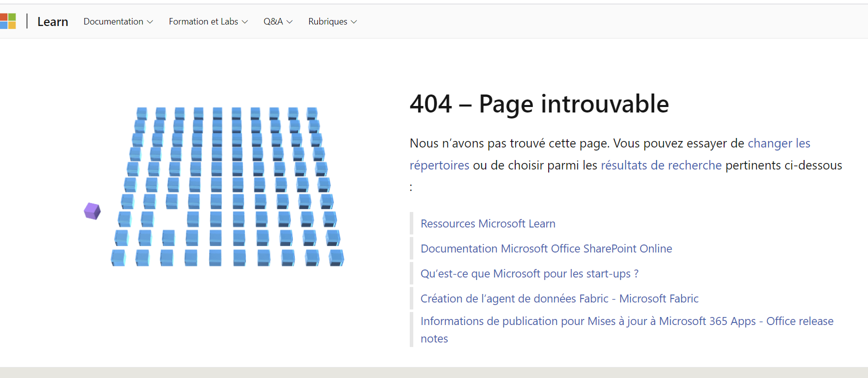Click the Microsoft logo icon
The image size is (868, 378).
(x=8, y=21)
